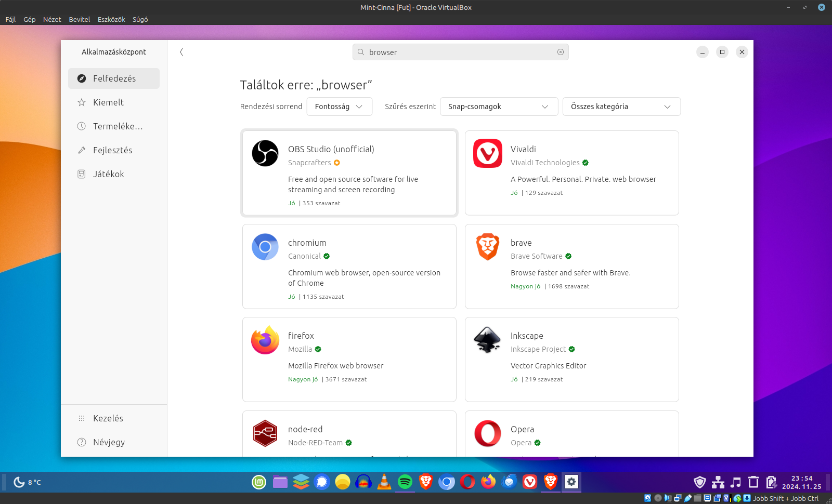
Task: Click VirtualBox optical disc status icon
Action: (658, 498)
